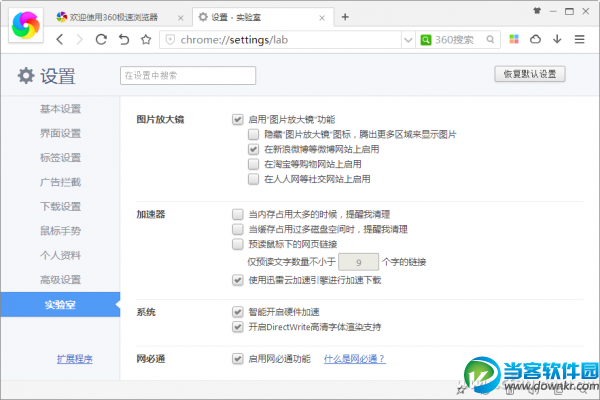Toggle 开启DirectWrite高清字体渲染支持 checkbox

(x=238, y=327)
